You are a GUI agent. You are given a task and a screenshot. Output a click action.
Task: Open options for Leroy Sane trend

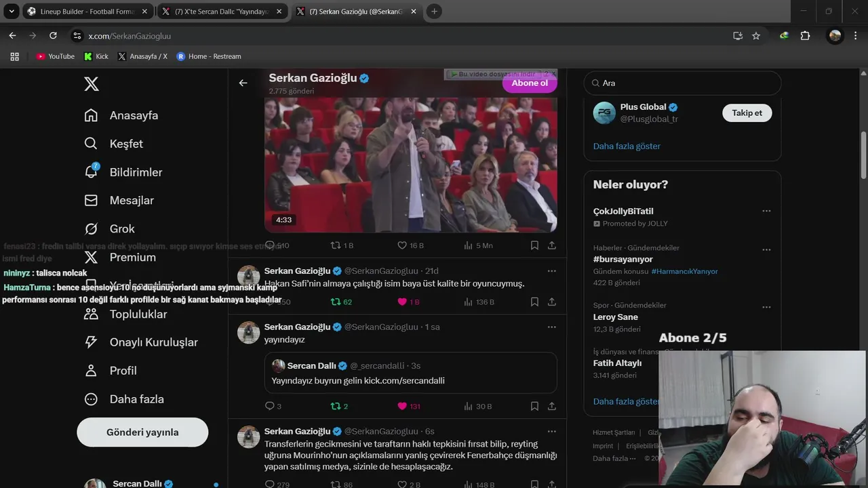(766, 307)
